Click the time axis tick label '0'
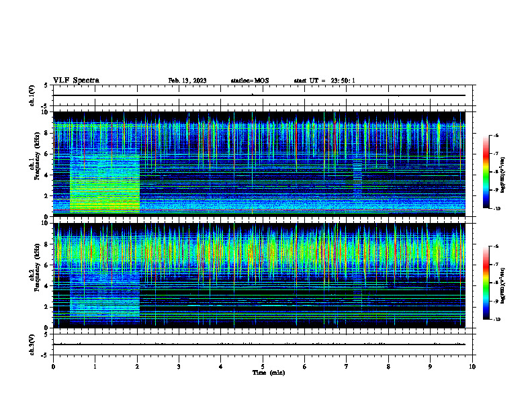This screenshot has height=411, width=532. (x=53, y=367)
